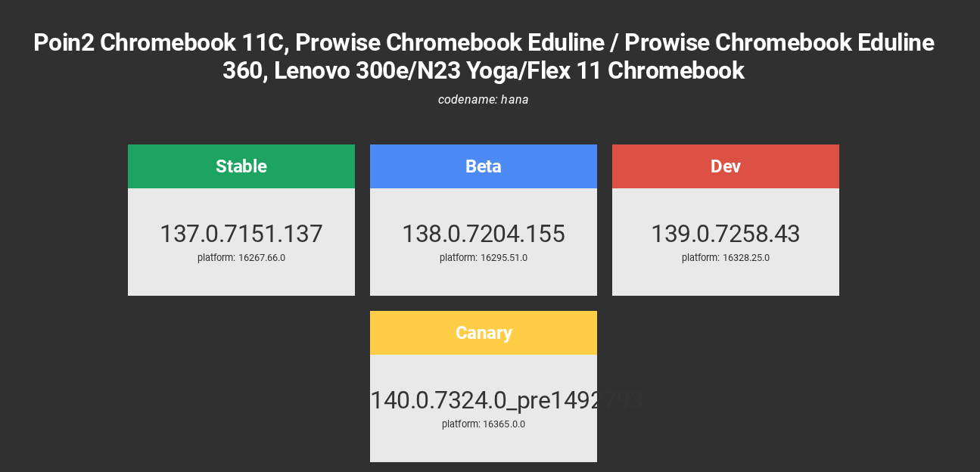
Task: Click the green Stable channel header
Action: pos(241,166)
